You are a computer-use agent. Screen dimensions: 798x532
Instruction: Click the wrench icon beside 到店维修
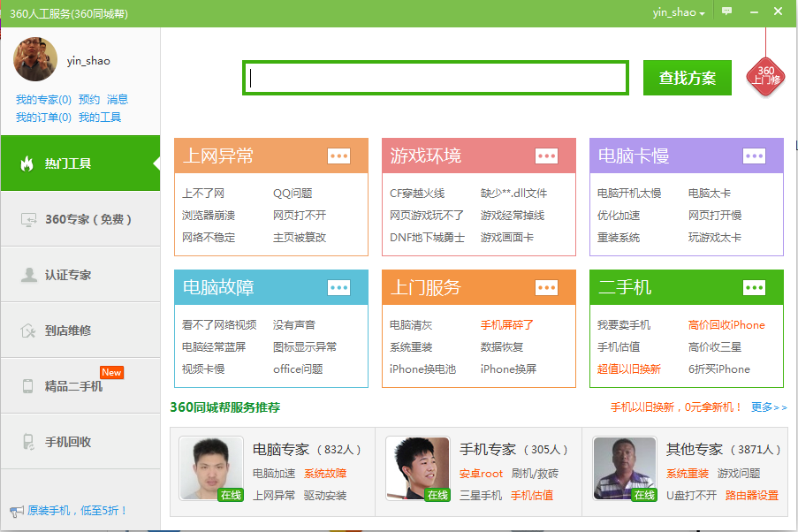point(28,331)
